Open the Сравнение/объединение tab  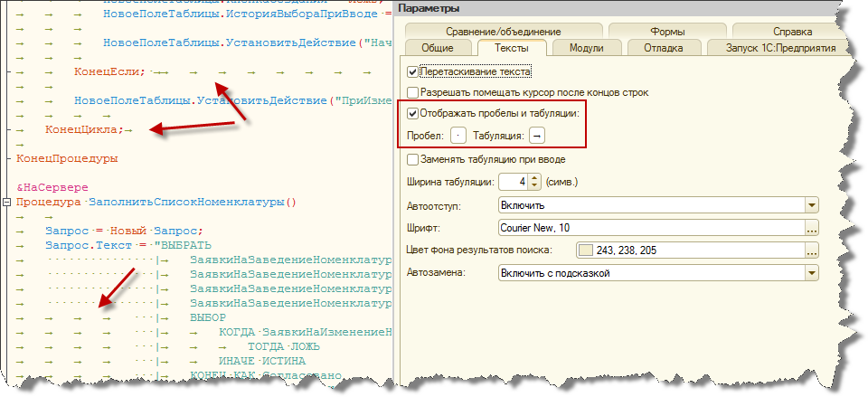pyautogui.click(x=504, y=32)
